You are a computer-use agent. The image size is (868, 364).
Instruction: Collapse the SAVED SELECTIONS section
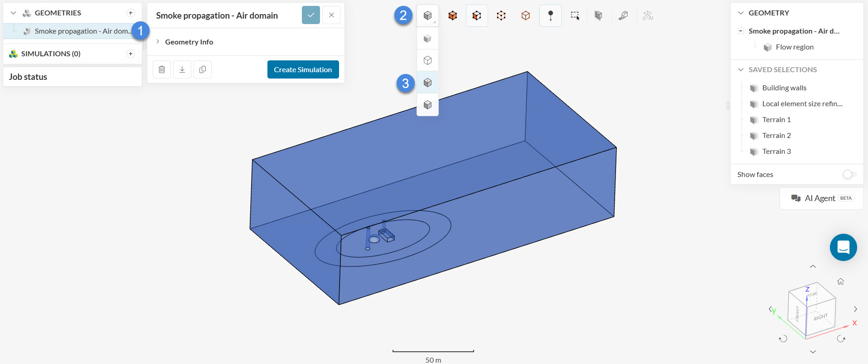(x=741, y=69)
